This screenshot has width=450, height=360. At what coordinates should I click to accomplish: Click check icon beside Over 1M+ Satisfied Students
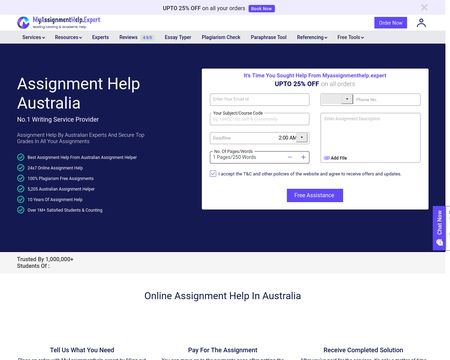21,210
